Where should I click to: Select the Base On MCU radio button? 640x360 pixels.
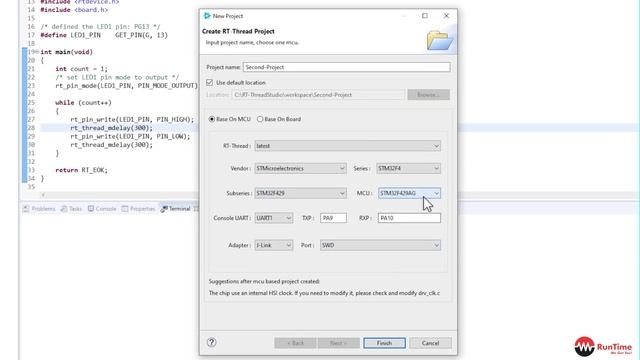[211, 119]
